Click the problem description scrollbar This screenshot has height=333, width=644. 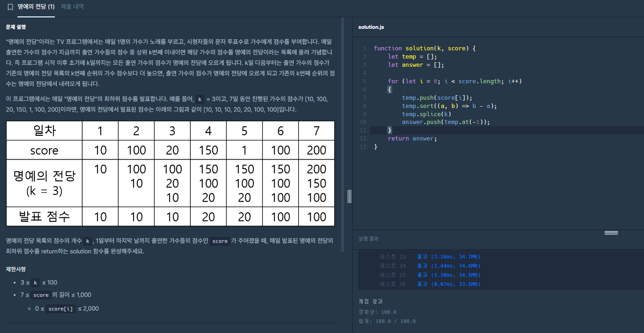click(x=343, y=135)
